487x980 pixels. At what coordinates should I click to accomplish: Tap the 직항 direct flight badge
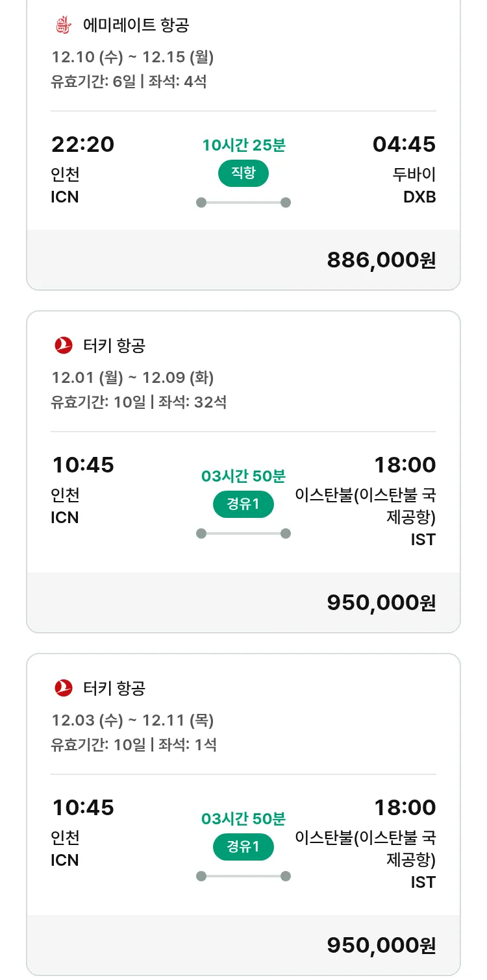[243, 173]
